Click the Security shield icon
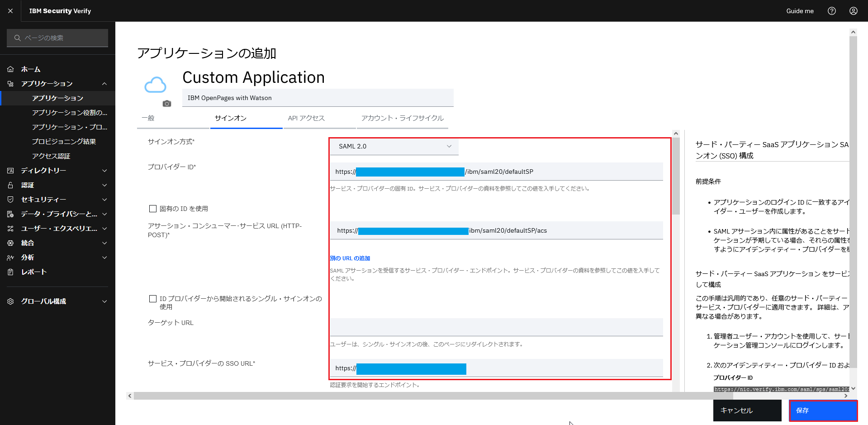 click(x=10, y=200)
